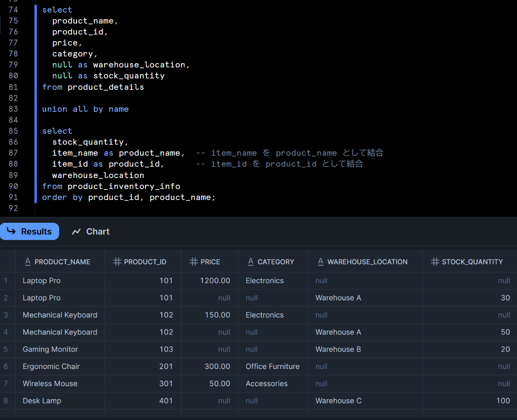
Task: Click the 'item_id as product_id,' code
Action: click(x=108, y=164)
